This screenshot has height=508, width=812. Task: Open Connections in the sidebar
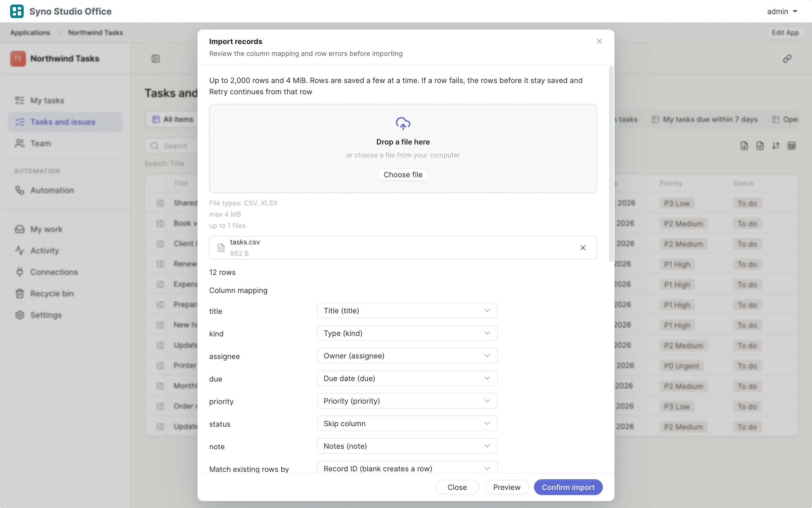(x=65, y=272)
